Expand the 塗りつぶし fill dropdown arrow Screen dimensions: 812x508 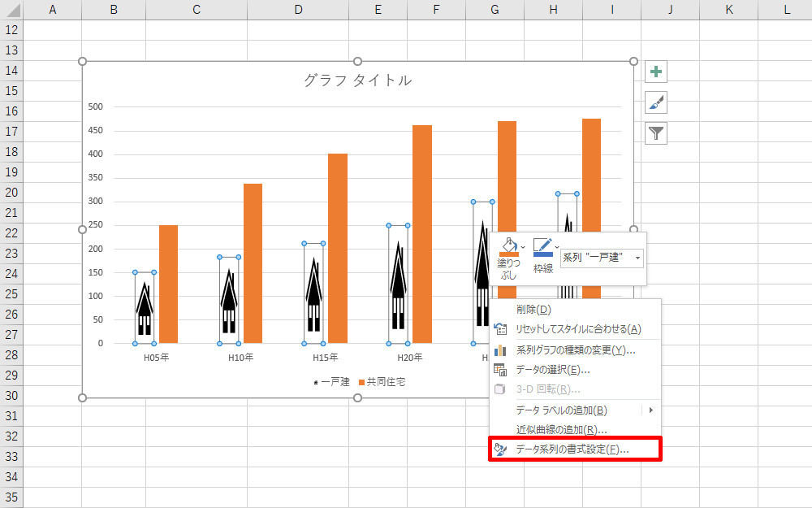(523, 247)
